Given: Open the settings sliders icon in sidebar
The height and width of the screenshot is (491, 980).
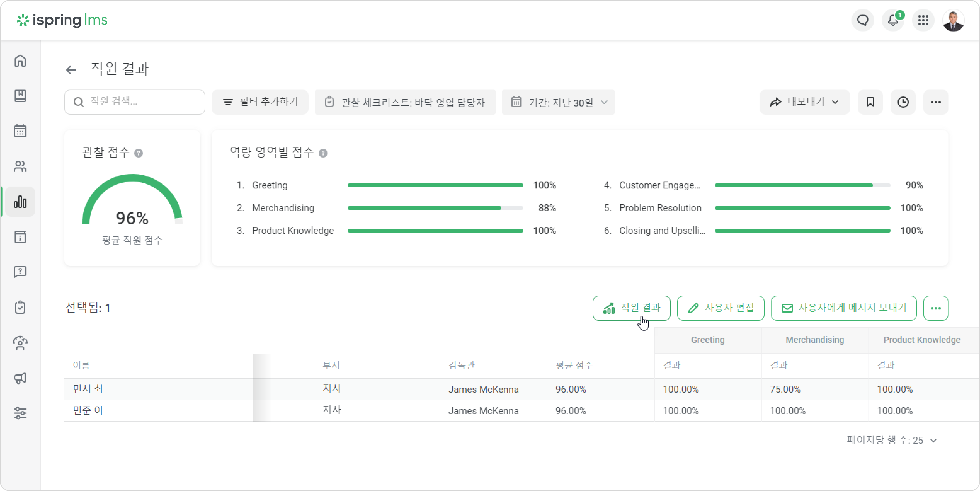Looking at the screenshot, I should (x=20, y=413).
